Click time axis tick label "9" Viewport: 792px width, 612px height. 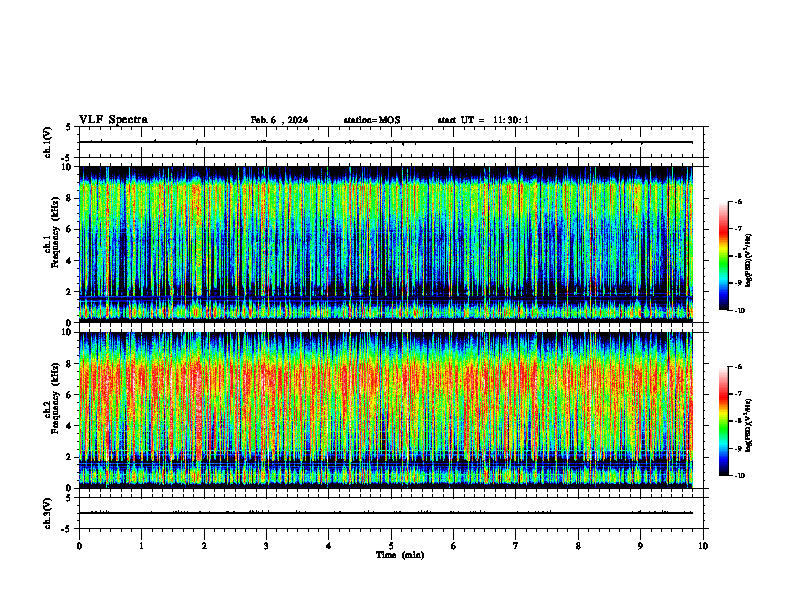640,546
